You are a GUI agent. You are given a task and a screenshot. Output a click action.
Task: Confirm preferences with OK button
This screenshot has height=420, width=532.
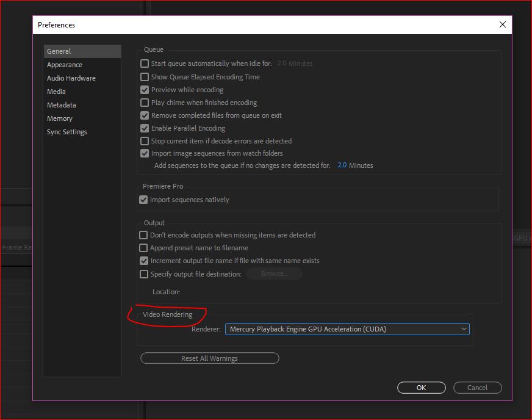pos(422,388)
